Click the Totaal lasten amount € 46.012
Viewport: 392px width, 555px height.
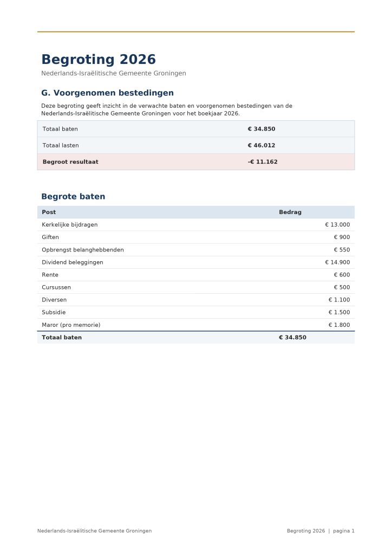261,145
